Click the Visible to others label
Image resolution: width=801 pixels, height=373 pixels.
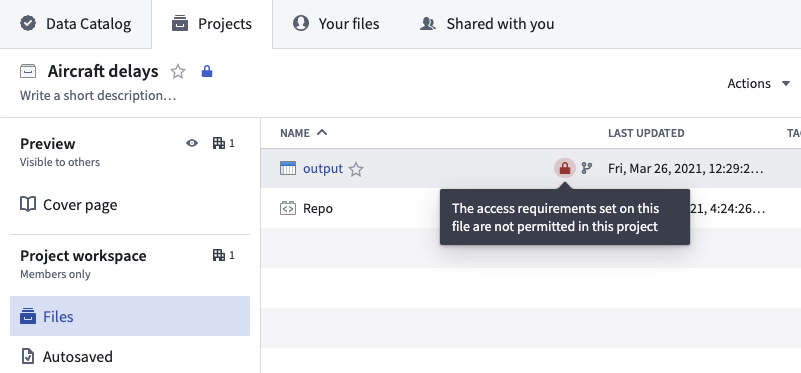point(60,162)
